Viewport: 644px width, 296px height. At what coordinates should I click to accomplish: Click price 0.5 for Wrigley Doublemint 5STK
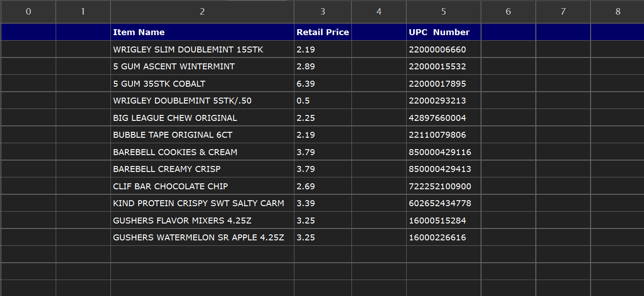click(x=323, y=101)
